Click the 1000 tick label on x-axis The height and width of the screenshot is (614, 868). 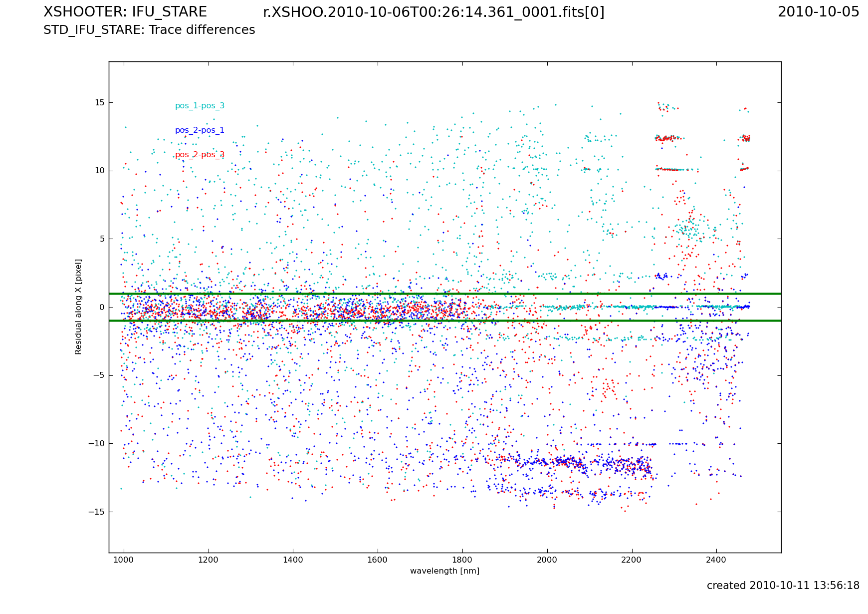coord(123,560)
